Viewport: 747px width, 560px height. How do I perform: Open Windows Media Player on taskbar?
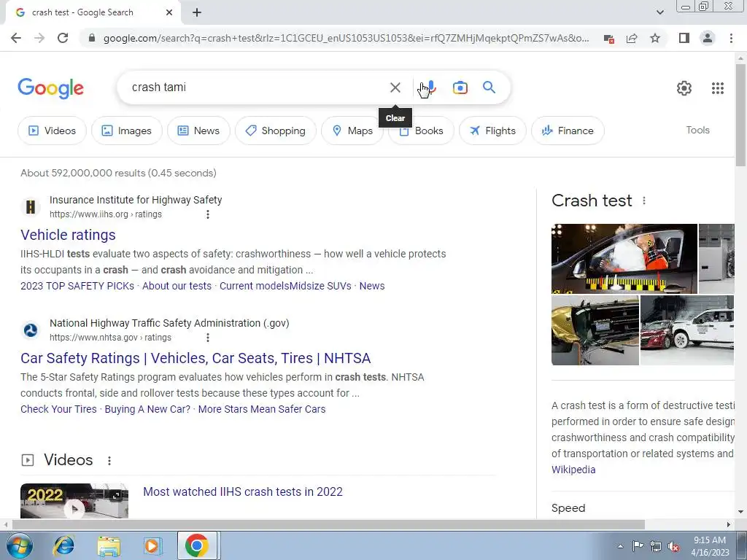click(x=152, y=545)
